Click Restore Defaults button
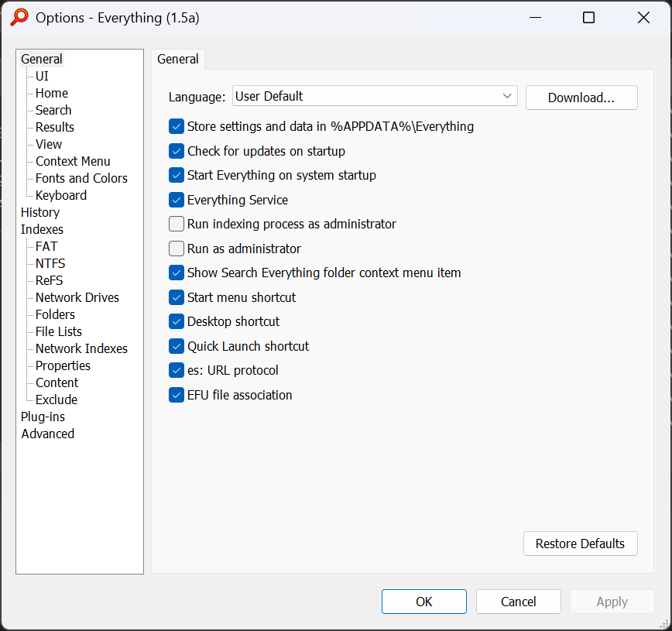The image size is (672, 631). pyautogui.click(x=580, y=544)
